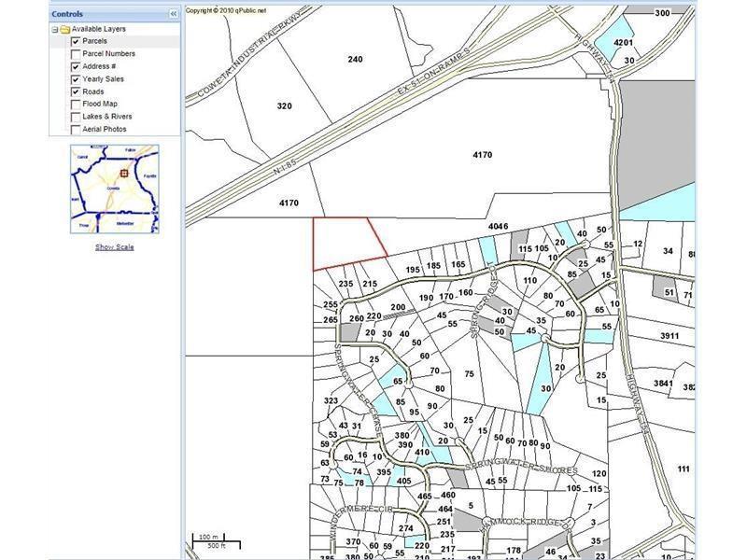Click the map scale bar
Screen dimensions: 747x560
(217, 541)
